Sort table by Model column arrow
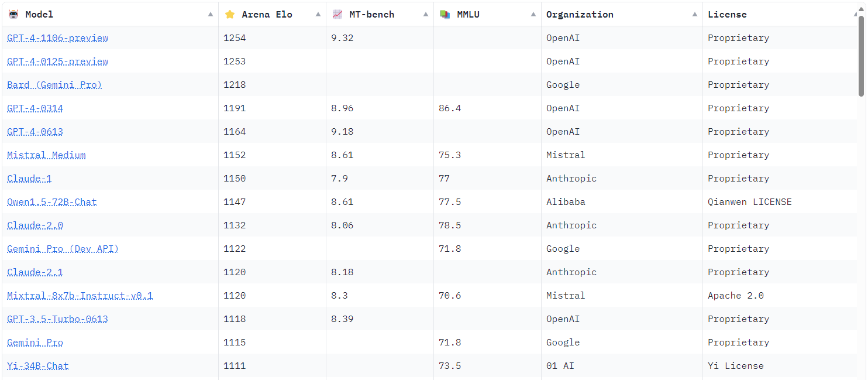The image size is (868, 380). click(211, 15)
